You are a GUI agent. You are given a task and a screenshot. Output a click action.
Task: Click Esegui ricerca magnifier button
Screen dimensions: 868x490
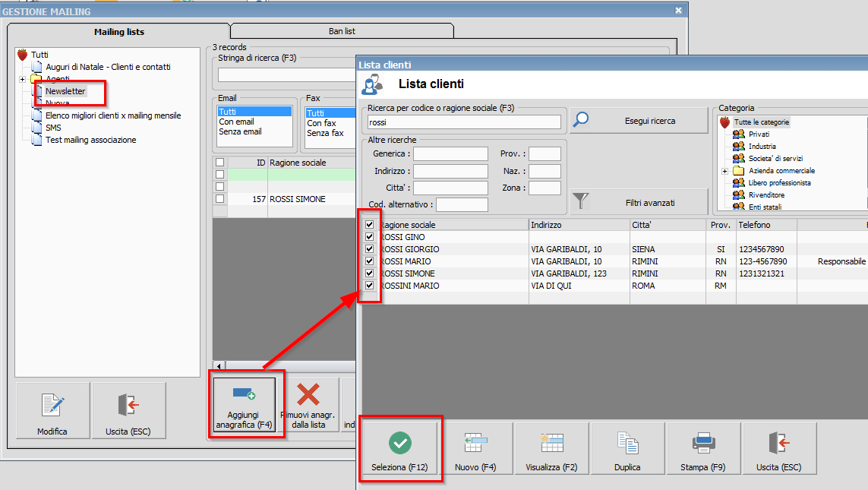click(x=639, y=120)
